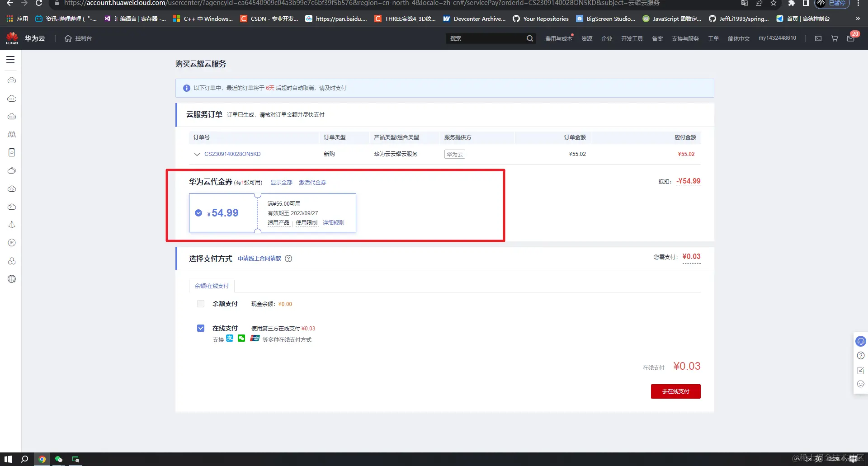Go to 控制台 console home
The width and height of the screenshot is (868, 466).
(78, 38)
